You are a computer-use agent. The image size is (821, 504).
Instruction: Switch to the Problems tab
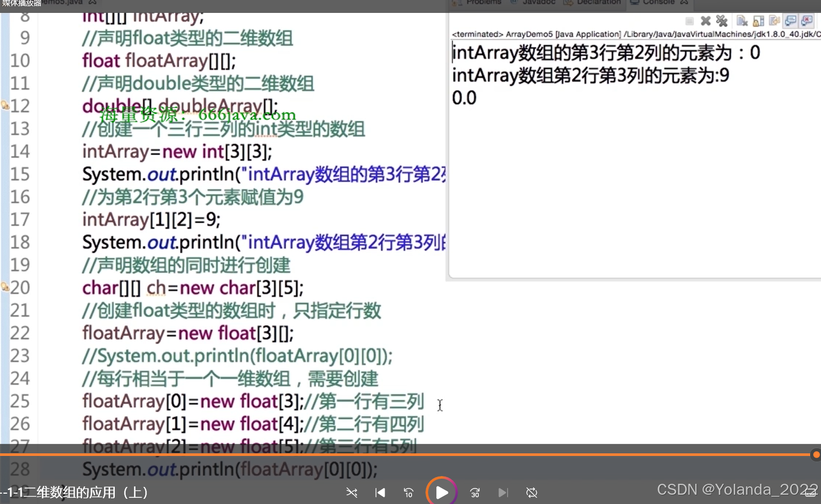(478, 3)
